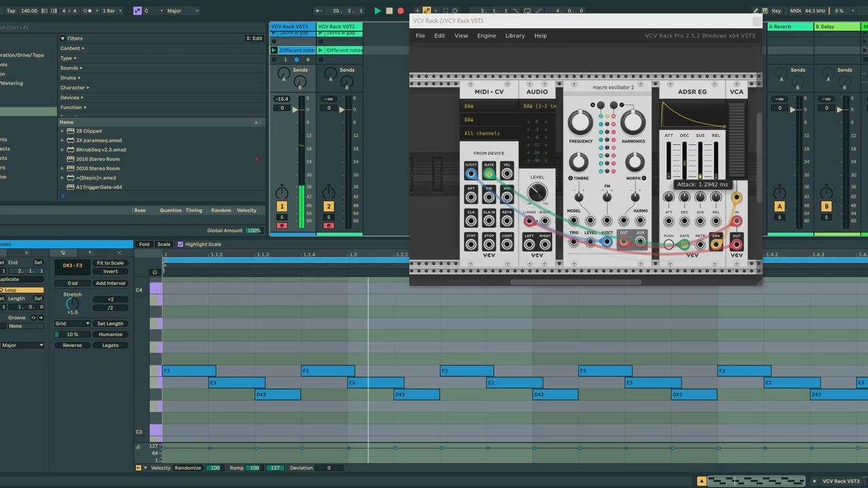Open the Major scale dropdown in clip panel

(22, 345)
